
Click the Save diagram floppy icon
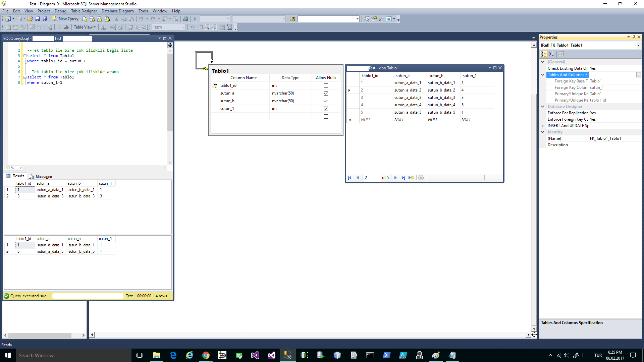38,19
